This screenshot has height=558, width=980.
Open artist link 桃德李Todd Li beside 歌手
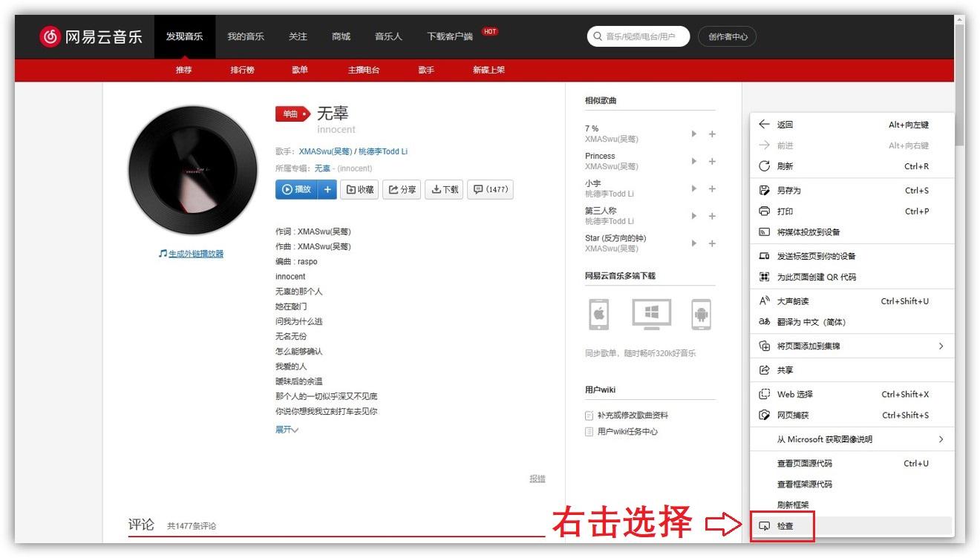pos(383,151)
